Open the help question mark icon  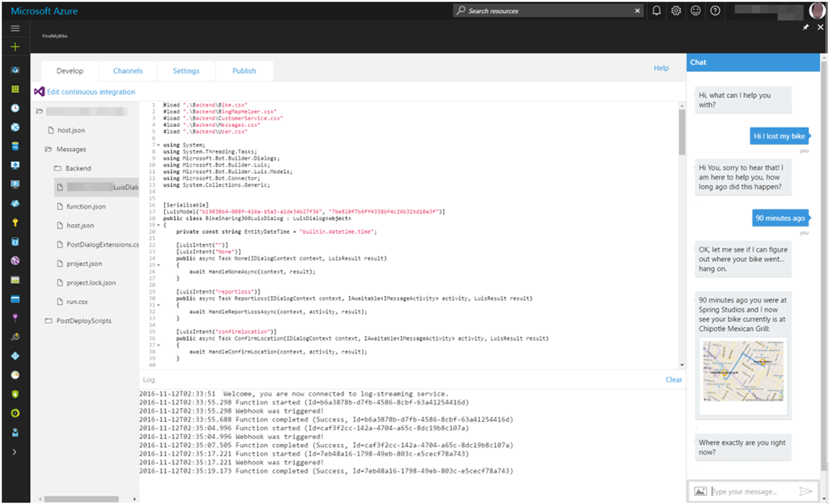pyautogui.click(x=715, y=11)
